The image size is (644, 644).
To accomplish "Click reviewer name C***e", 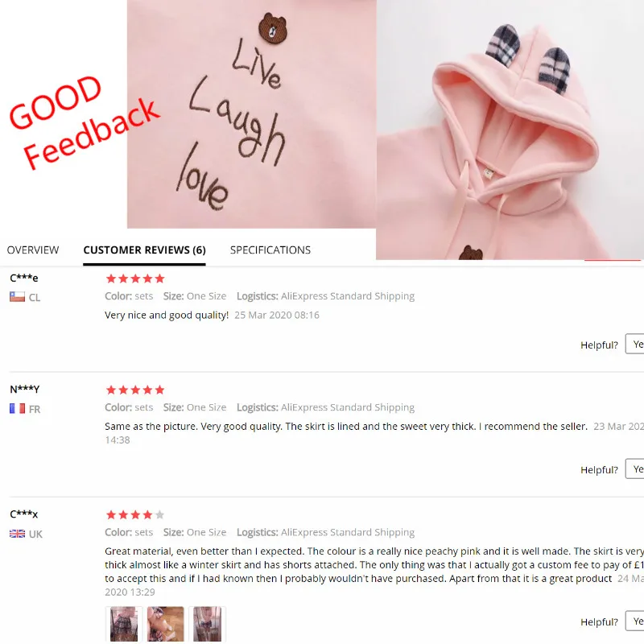I will point(24,278).
